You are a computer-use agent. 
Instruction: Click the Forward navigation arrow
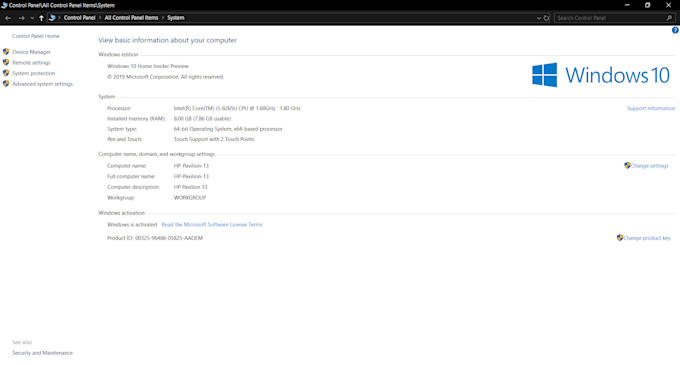point(22,18)
